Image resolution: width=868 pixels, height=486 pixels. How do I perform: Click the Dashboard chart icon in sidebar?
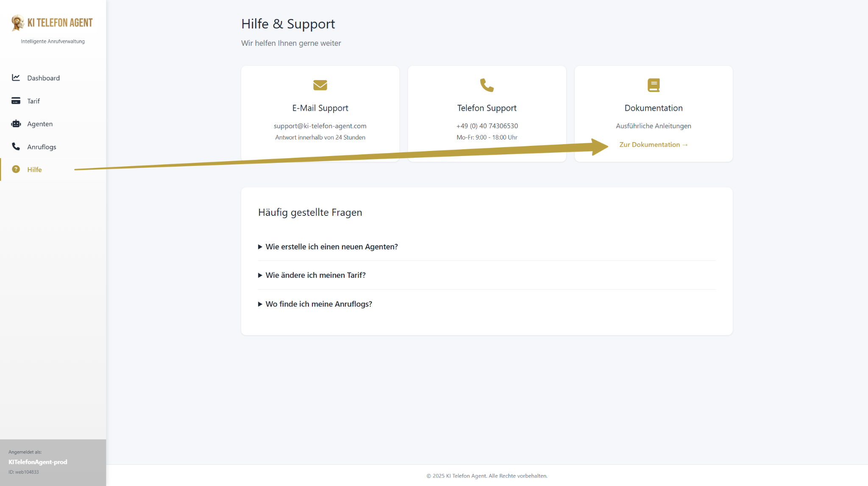pyautogui.click(x=16, y=78)
